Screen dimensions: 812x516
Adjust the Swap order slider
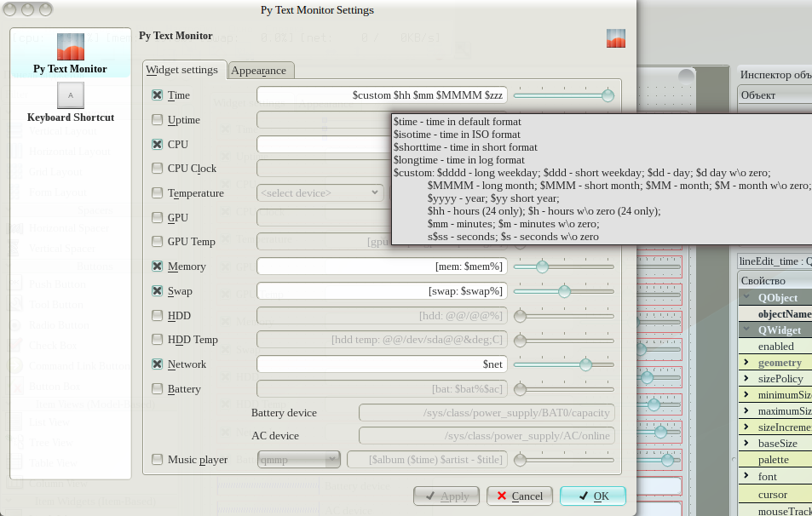click(x=563, y=291)
